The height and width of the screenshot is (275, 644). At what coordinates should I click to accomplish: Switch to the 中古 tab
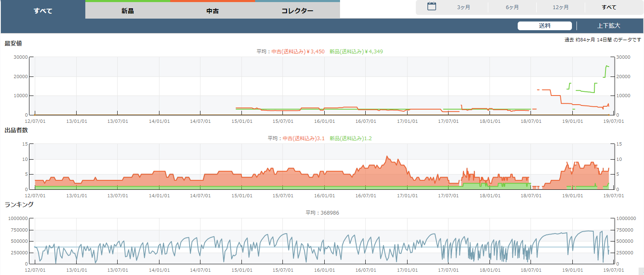coord(212,11)
